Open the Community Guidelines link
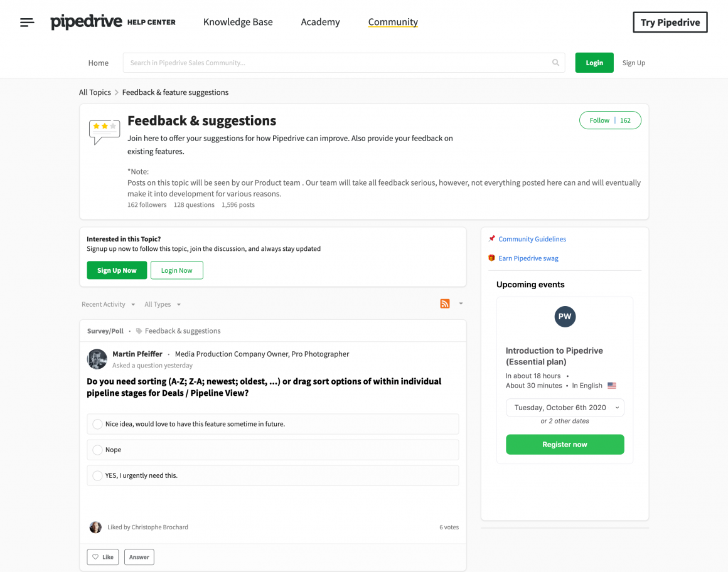Viewport: 728px width, 572px height. coord(532,239)
